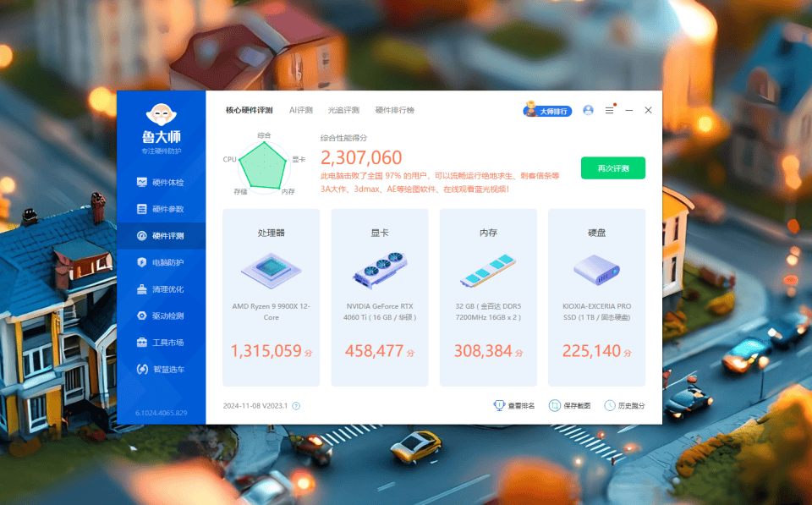812x505 pixels.
Task: Click the 硬盘 drive icon
Action: click(596, 269)
